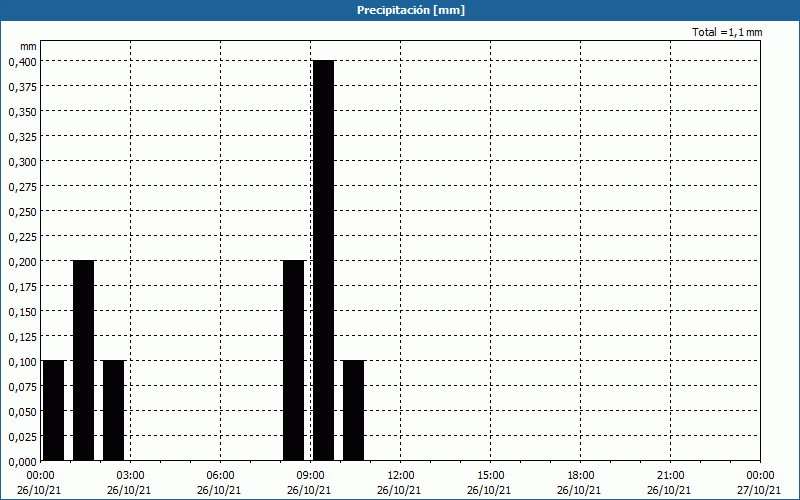Select the Total =1,1 mm label

point(727,32)
